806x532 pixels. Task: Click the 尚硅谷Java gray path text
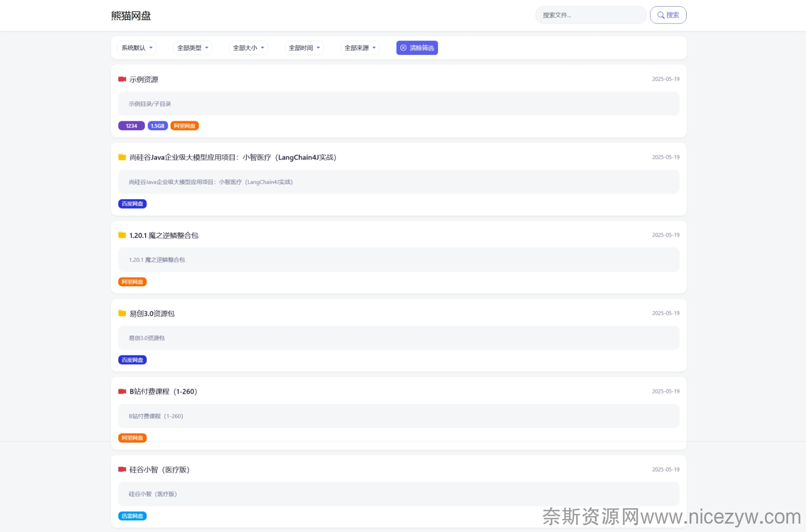tap(211, 182)
